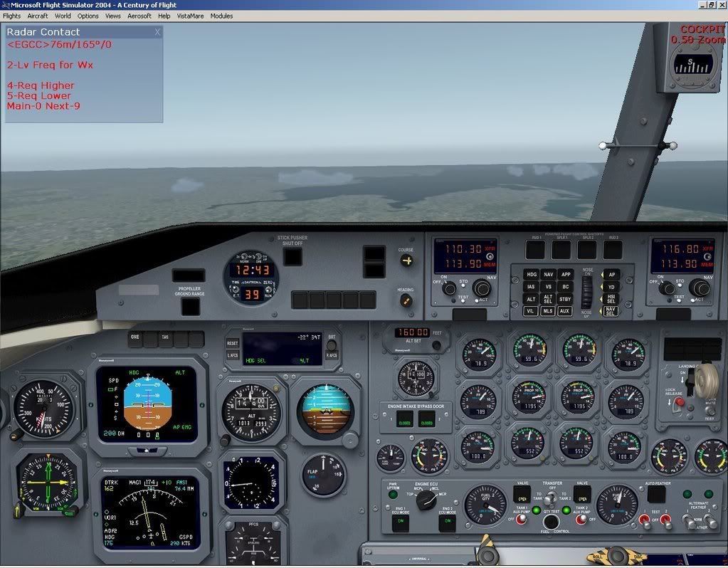Turn the ALT SET knob
This screenshot has width=728, height=568.
pos(436,346)
